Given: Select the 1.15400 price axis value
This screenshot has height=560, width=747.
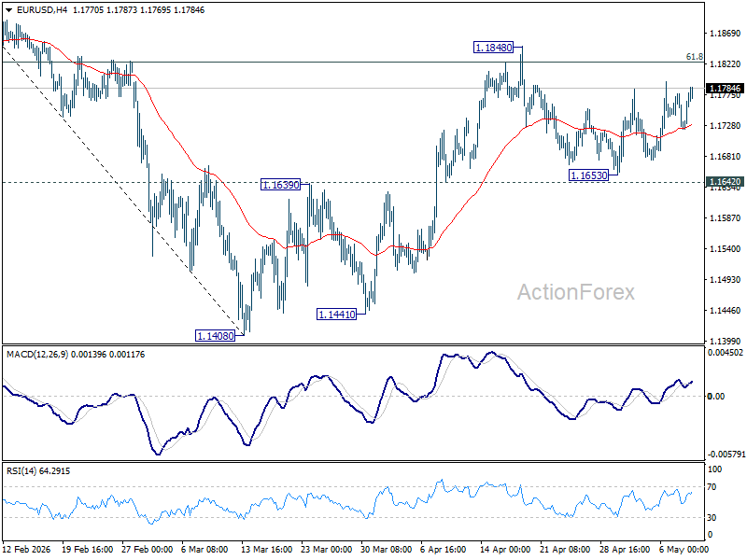Looking at the screenshot, I should point(726,248).
